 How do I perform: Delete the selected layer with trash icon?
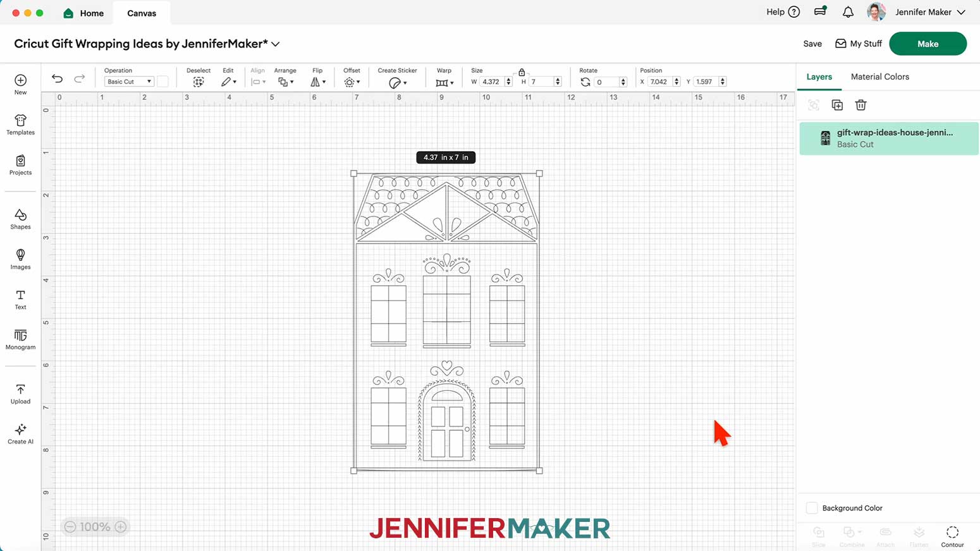(x=861, y=105)
